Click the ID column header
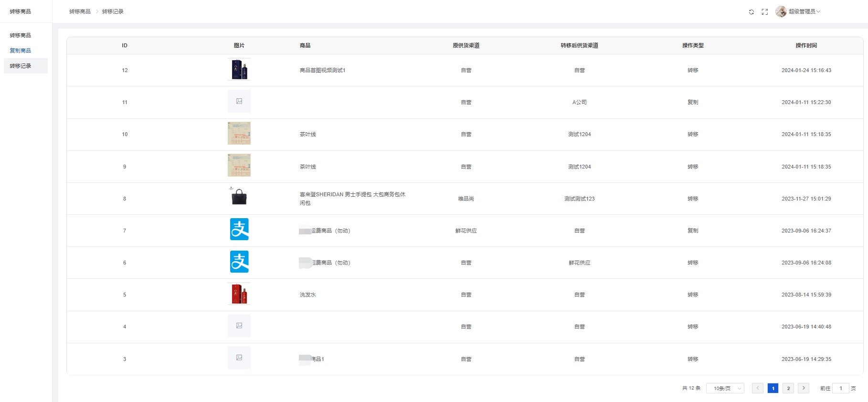The width and height of the screenshot is (868, 402). (125, 46)
